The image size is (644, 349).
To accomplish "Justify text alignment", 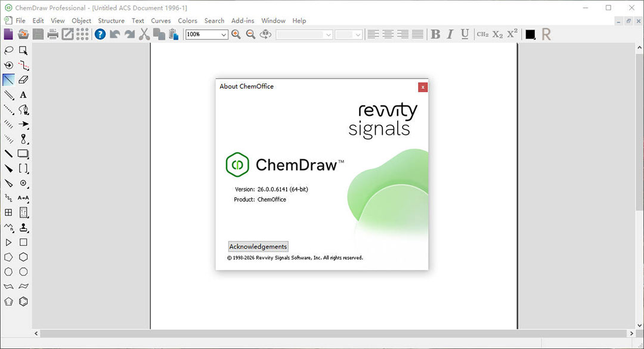I will [417, 34].
